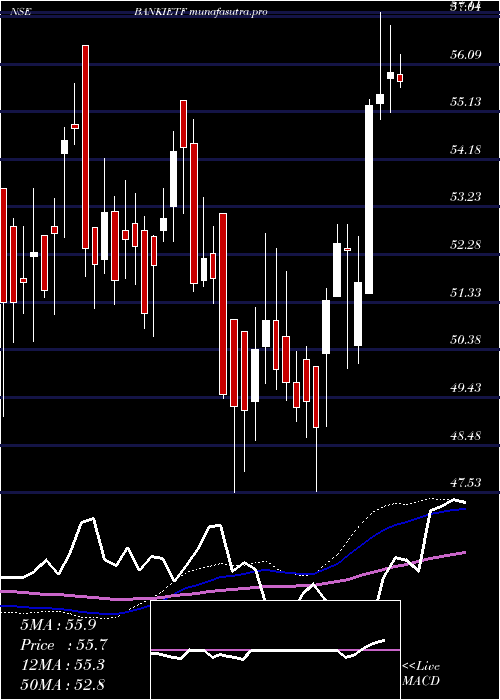Click the 53.23 price axis label
This screenshot has width=500, height=700.
tap(466, 196)
